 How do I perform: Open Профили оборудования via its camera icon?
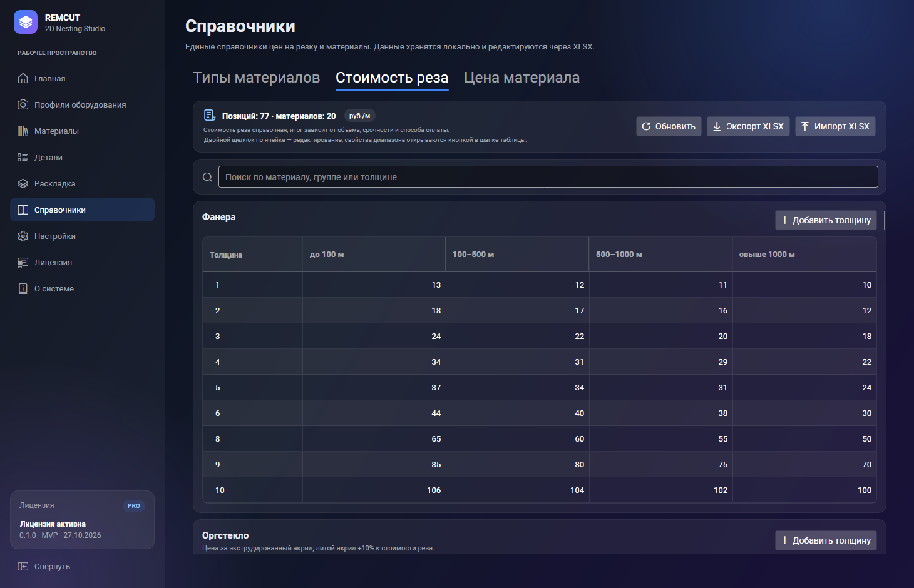[x=23, y=104]
